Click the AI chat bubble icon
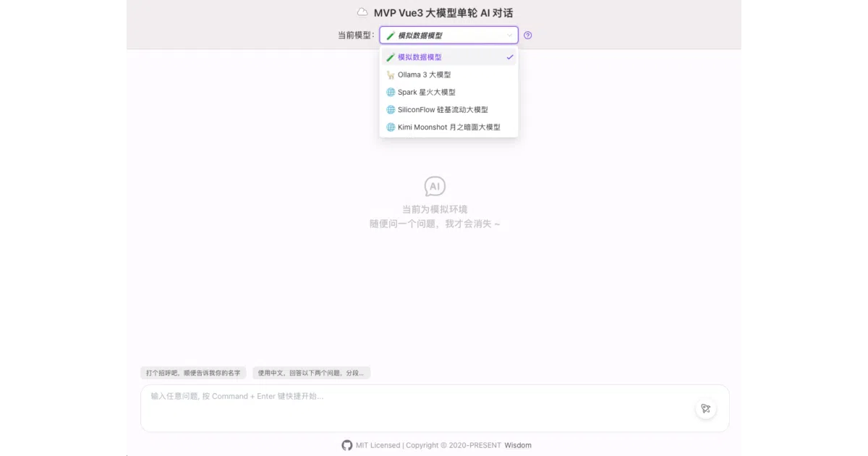The width and height of the screenshot is (868, 456). (435, 187)
